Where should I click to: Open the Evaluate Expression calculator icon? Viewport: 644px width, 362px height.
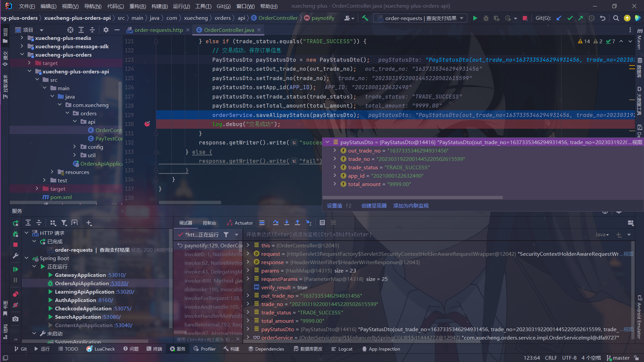coord(322,223)
